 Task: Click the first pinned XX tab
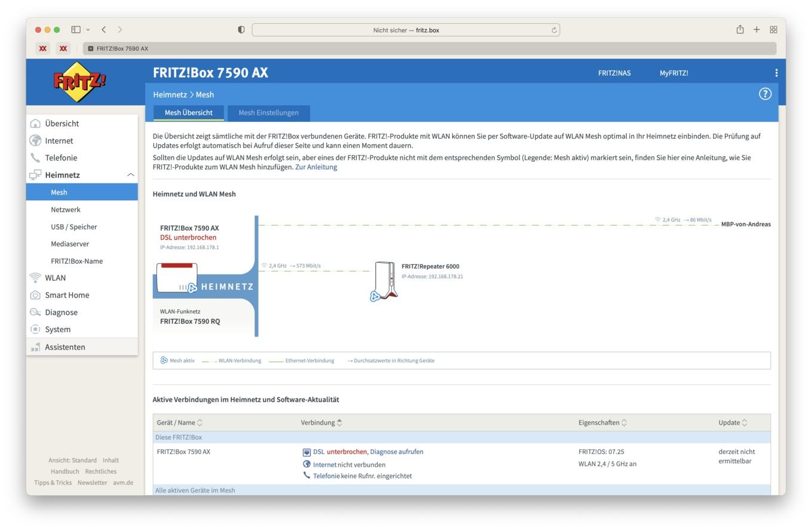[43, 48]
